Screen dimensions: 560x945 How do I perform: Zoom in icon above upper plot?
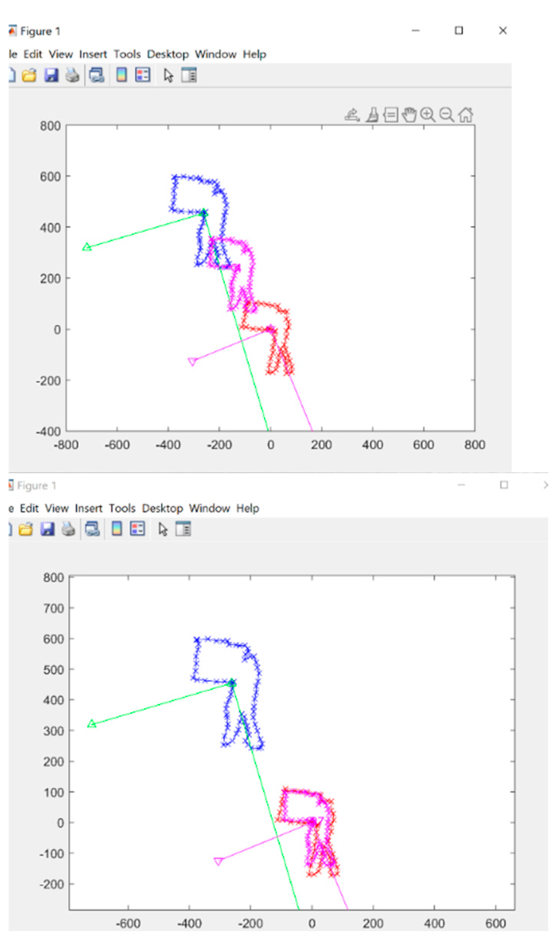428,115
